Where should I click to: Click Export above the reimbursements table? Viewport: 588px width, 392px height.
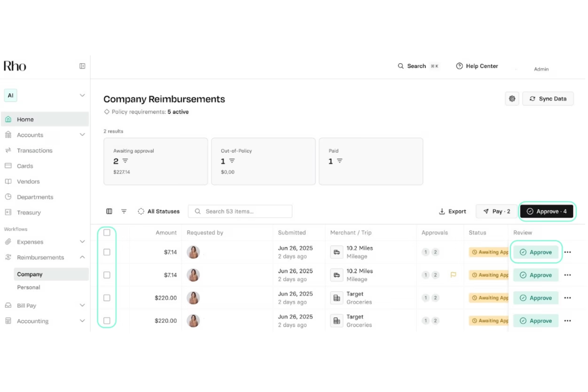452,211
